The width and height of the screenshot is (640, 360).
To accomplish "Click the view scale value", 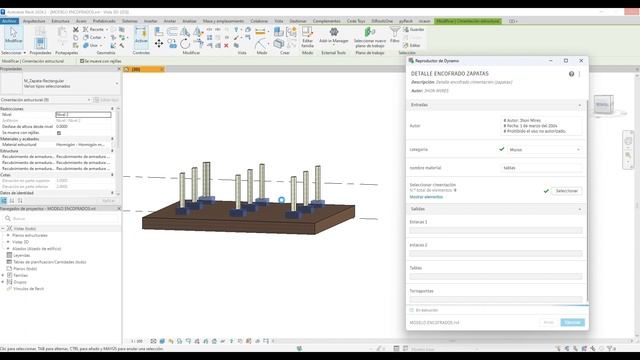I will click(x=137, y=341).
